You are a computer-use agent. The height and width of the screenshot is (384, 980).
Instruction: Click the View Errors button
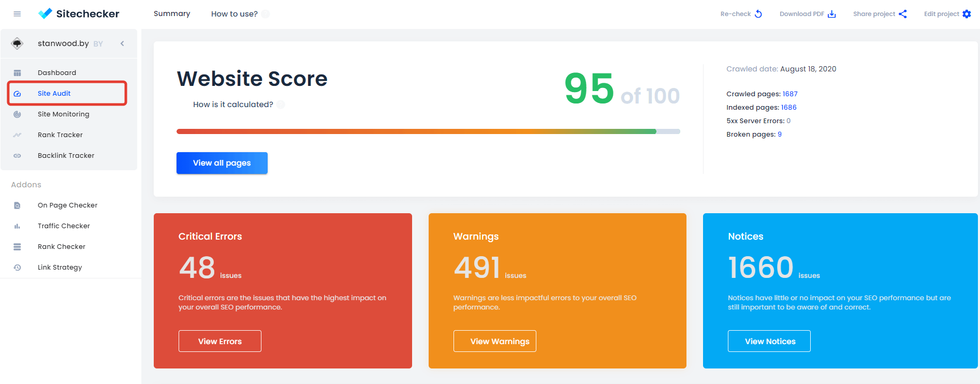220,341
